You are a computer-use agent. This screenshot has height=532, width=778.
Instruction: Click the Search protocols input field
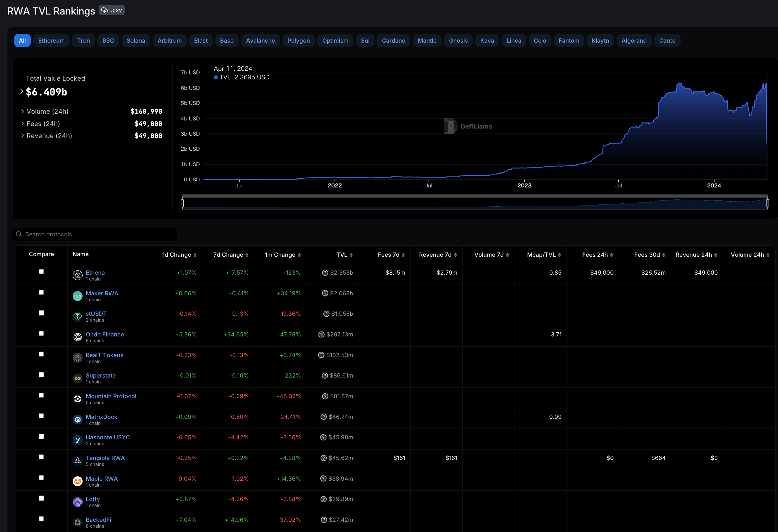click(x=95, y=234)
